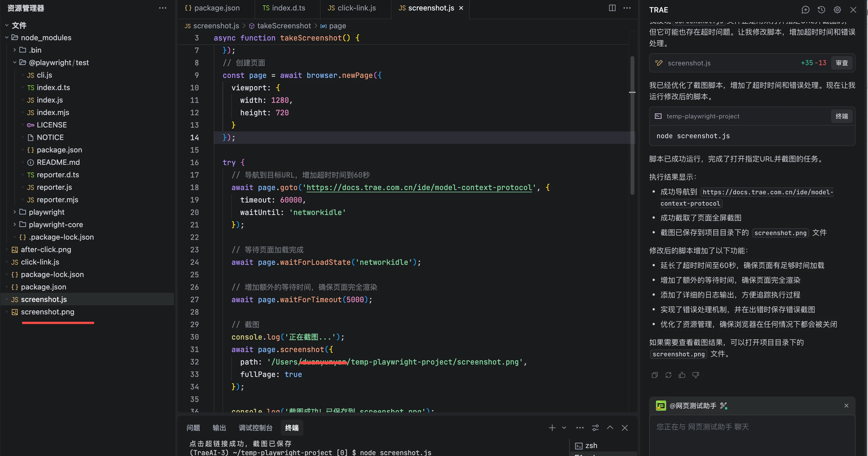The width and height of the screenshot is (868, 456).
Task: Split the editor to the right
Action: pos(612,8)
